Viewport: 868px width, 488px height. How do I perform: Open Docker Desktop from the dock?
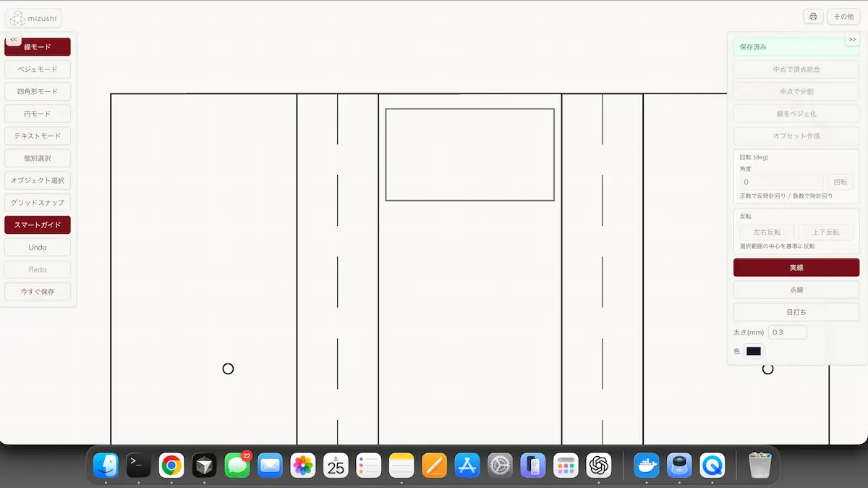click(646, 465)
